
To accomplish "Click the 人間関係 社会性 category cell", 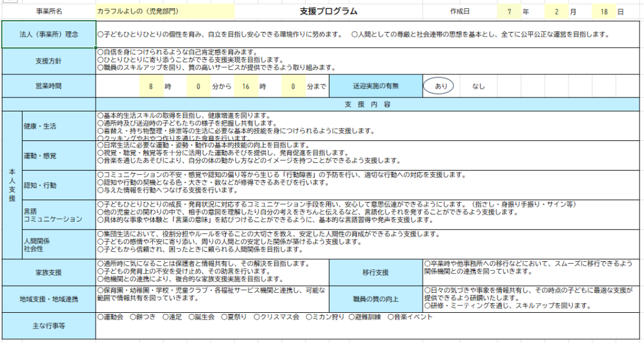I will point(58,244).
